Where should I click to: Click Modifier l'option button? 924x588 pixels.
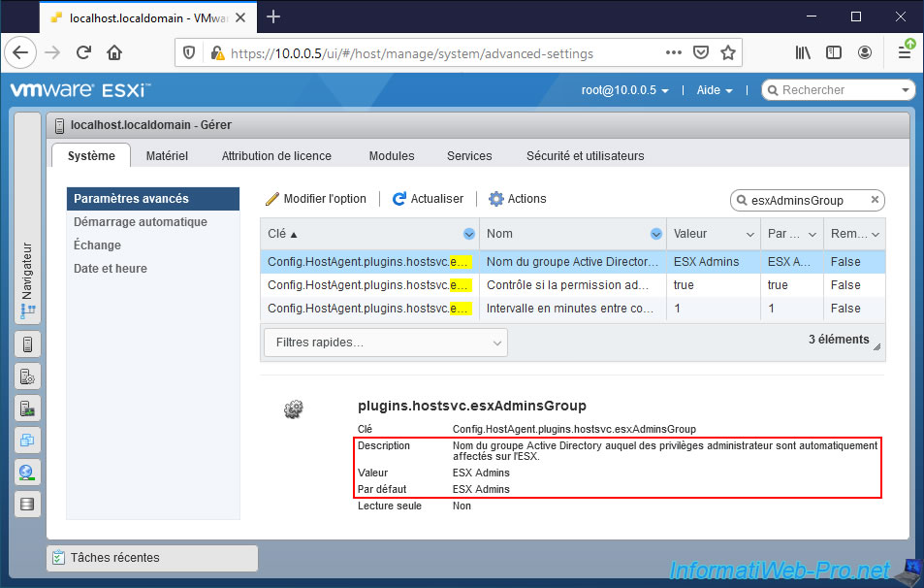coord(316,199)
